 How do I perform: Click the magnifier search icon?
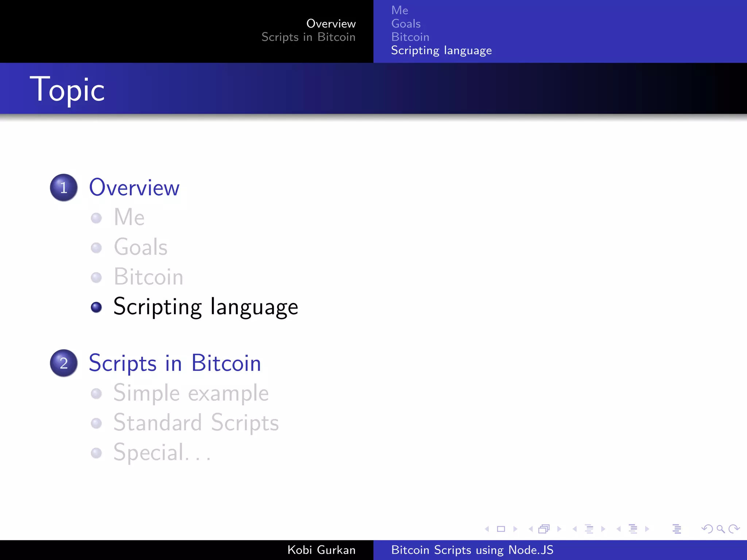721,529
